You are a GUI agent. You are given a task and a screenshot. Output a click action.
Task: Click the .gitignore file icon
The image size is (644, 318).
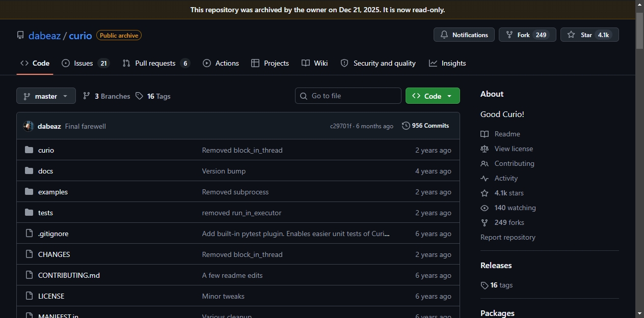(29, 234)
